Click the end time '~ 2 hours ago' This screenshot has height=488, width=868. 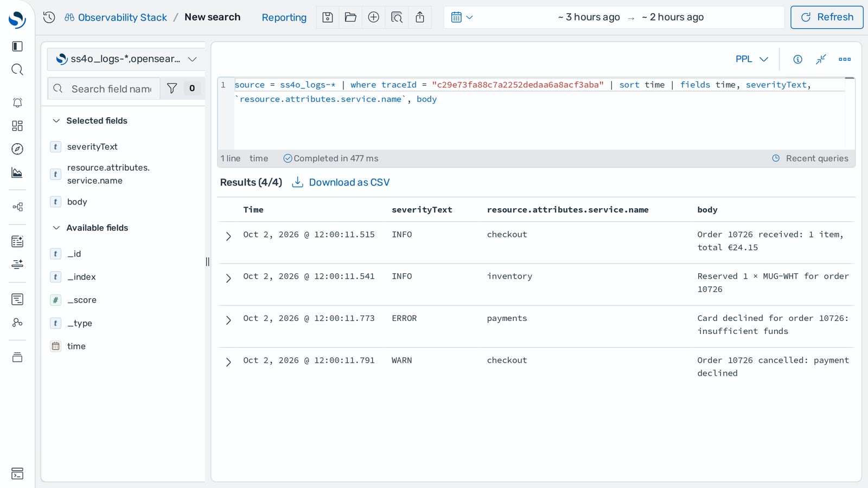coord(673,17)
